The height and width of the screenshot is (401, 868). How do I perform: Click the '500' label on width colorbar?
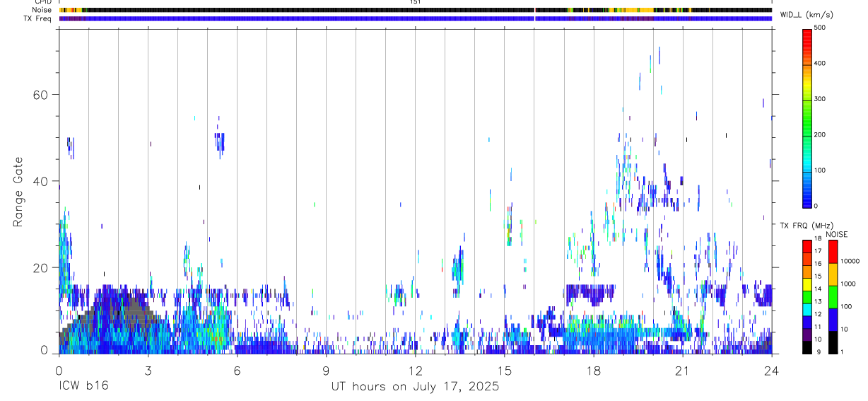tap(820, 28)
